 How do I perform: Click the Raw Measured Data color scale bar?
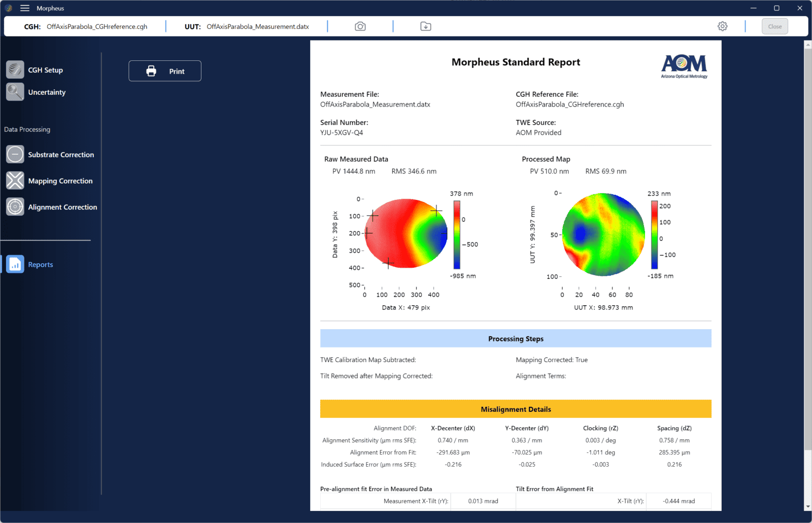coord(457,235)
